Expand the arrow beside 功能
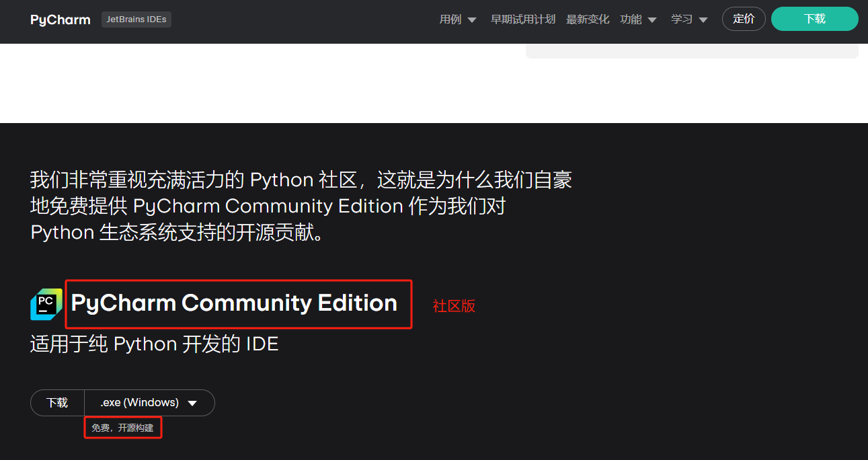 click(x=652, y=20)
